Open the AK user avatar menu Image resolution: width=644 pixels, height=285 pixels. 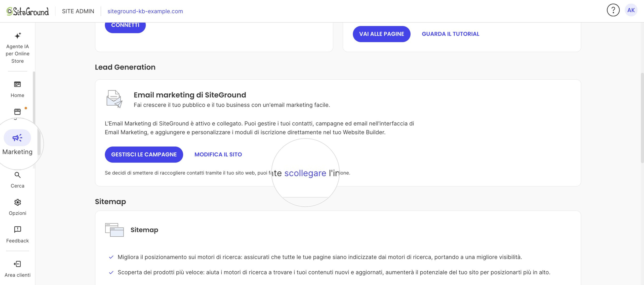631,10
